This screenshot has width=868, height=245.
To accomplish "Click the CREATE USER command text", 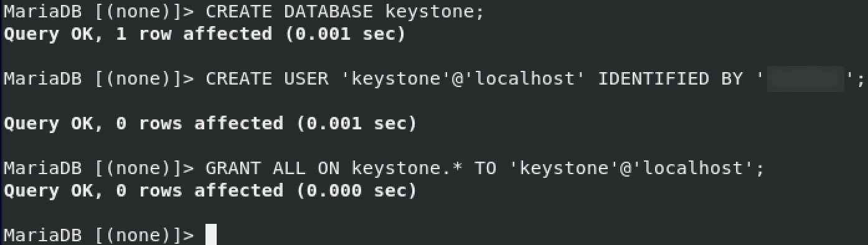I will click(x=535, y=79).
